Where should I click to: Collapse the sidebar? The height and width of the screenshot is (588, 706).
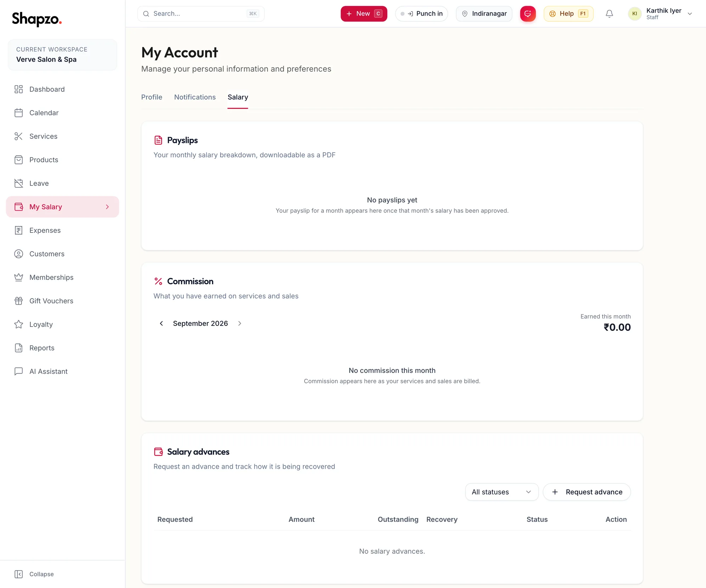[x=34, y=574]
